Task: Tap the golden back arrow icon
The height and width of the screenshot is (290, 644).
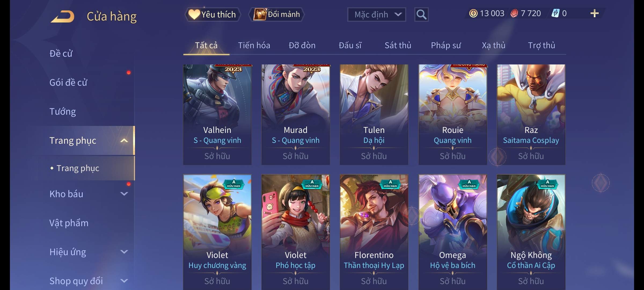Action: click(63, 16)
